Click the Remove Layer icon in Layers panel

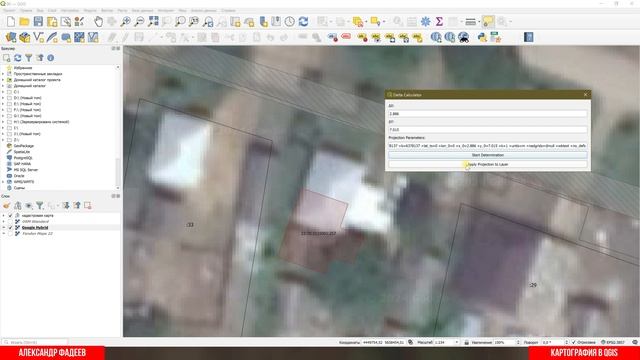88,205
